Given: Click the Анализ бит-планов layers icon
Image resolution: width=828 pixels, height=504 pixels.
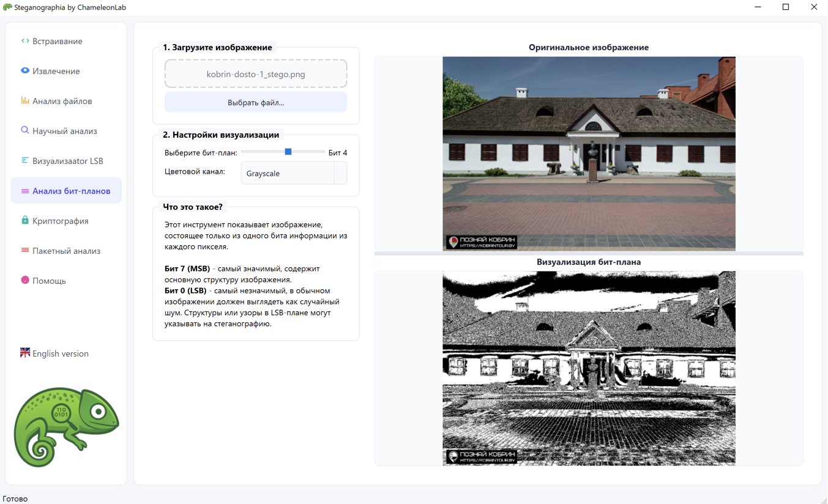Looking at the screenshot, I should (25, 191).
